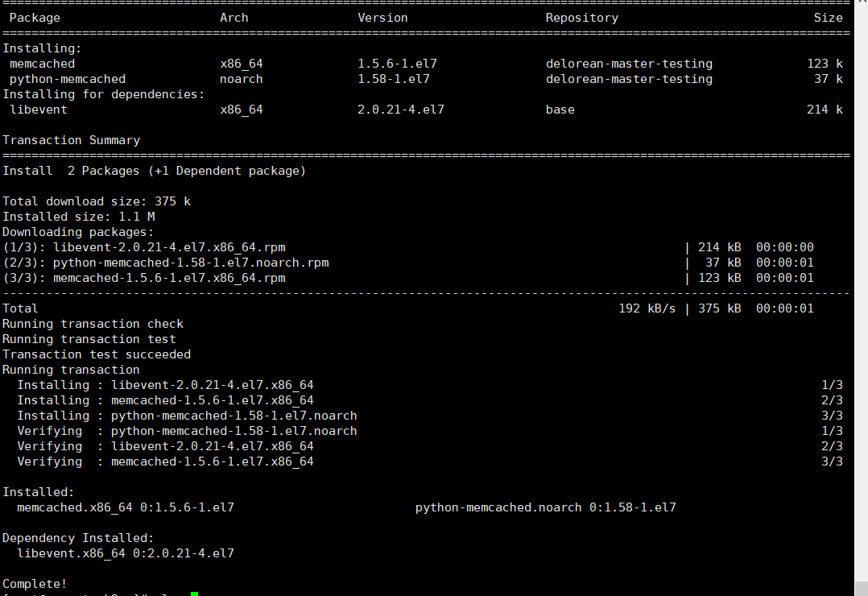Click the Version column header
Viewport: 868px width, 596px height.
(x=382, y=17)
